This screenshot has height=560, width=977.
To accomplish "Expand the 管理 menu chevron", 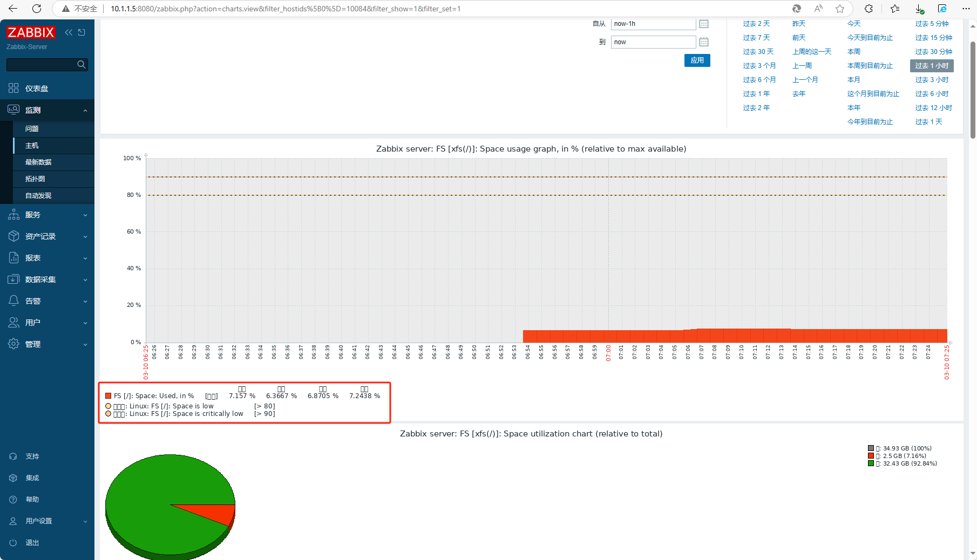I will pos(85,345).
